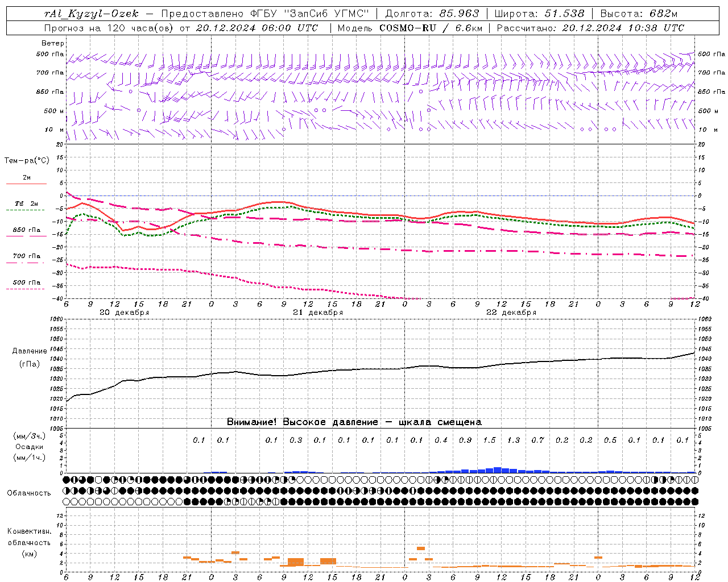This screenshot has width=728, height=582.
Task: Click 'Рассчитано: 20.12.2024 10:38 UTC' timestamp
Action: [x=590, y=28]
